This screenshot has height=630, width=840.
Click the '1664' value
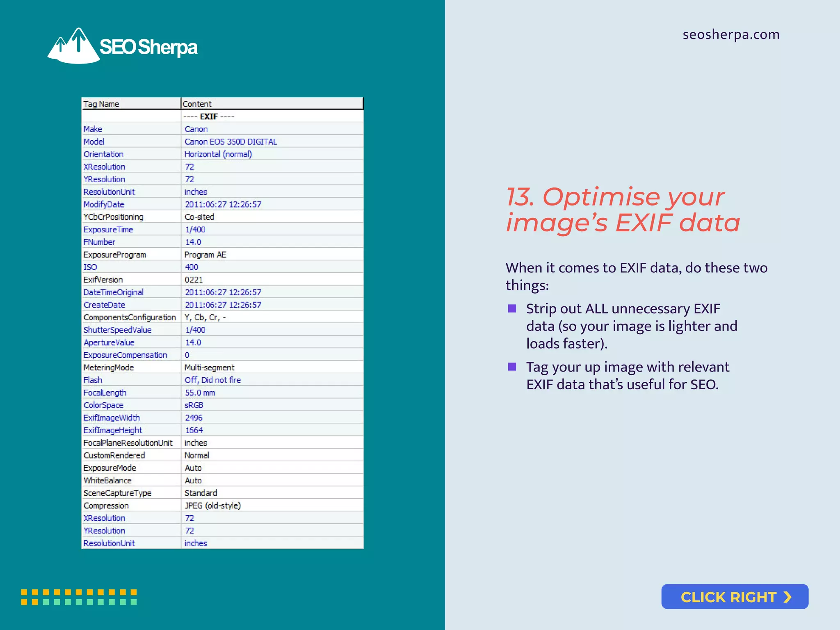(194, 430)
